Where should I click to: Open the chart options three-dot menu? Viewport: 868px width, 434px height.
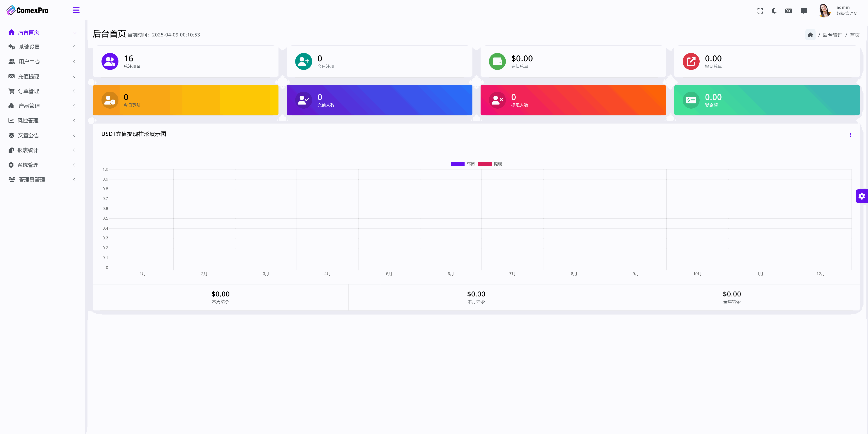(850, 134)
